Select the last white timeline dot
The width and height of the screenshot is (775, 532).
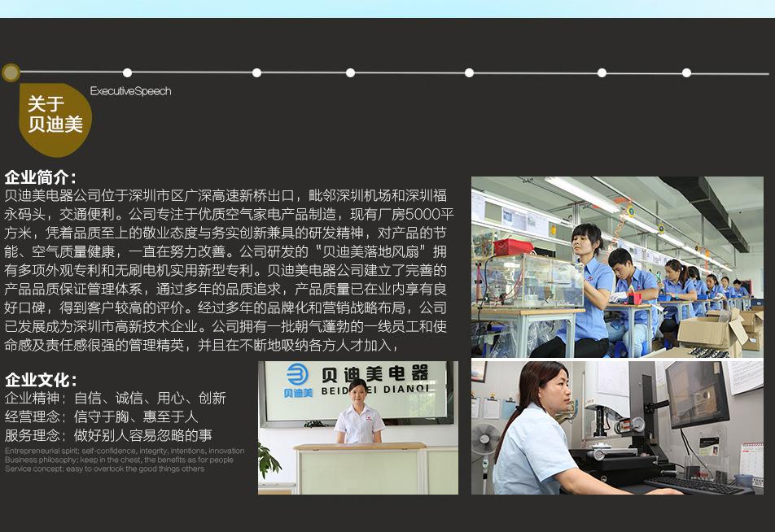(x=686, y=73)
